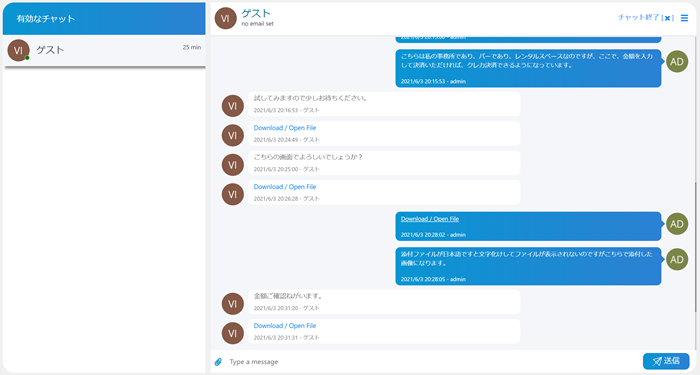The image size is (700, 375).
Task: Focus the Type a message field
Action: pyautogui.click(x=433, y=362)
